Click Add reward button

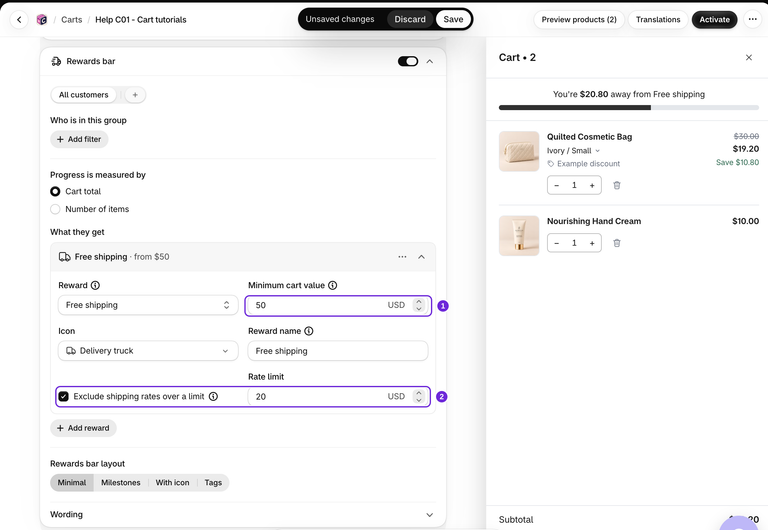coord(83,428)
